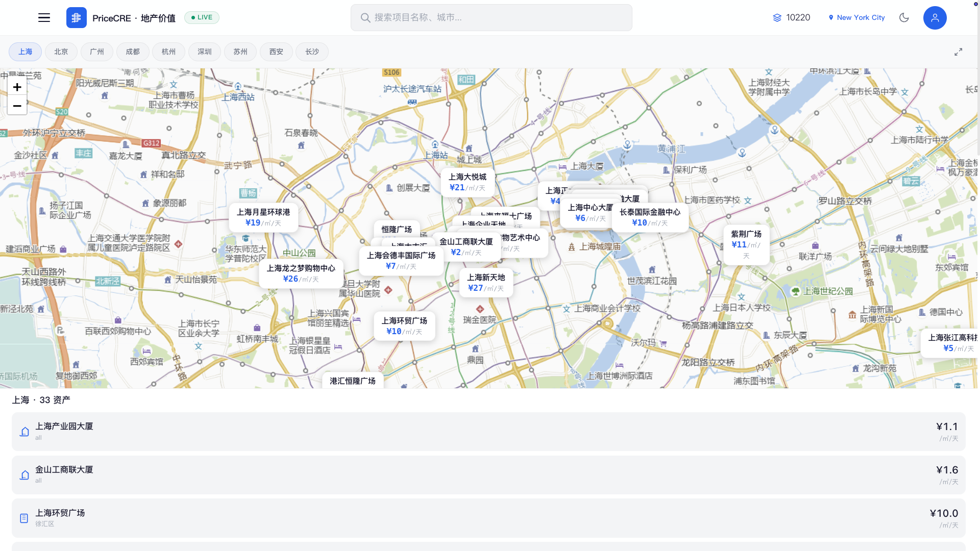The width and height of the screenshot is (980, 551).
Task: Switch to the 西安 city tab
Action: coord(276,52)
